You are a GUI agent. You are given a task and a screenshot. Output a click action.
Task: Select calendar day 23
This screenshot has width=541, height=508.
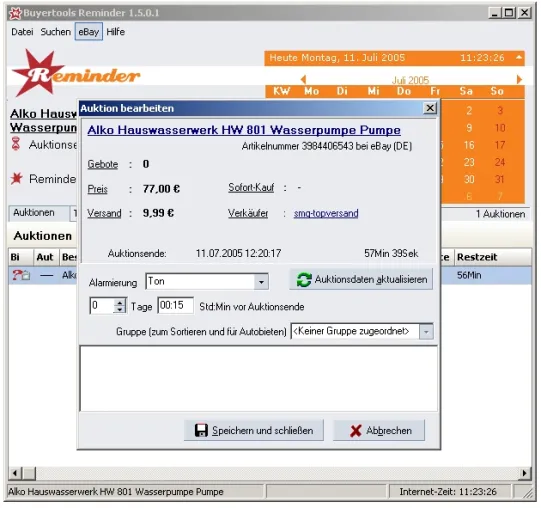point(469,162)
